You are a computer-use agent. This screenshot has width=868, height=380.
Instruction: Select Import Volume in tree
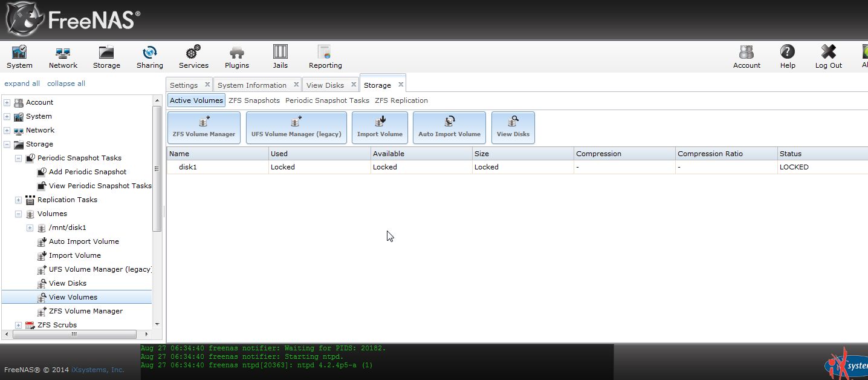click(x=75, y=255)
